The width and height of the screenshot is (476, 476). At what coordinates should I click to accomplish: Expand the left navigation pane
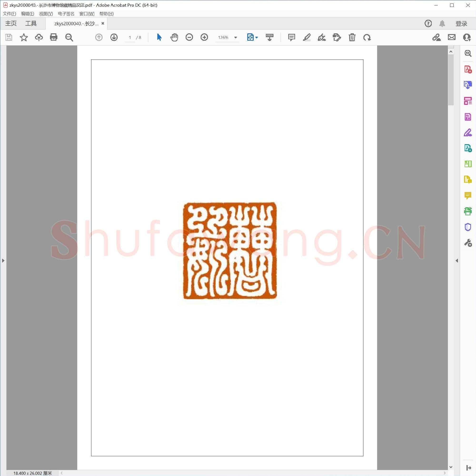[3, 260]
